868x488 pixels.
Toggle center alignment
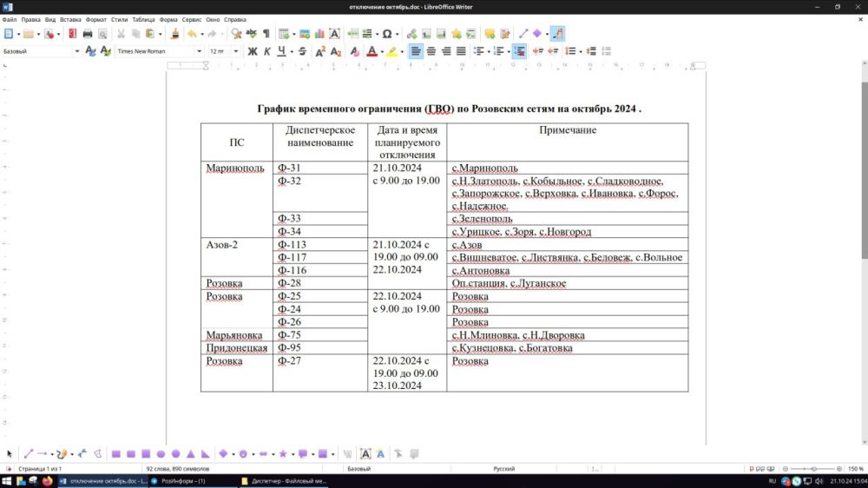(431, 51)
